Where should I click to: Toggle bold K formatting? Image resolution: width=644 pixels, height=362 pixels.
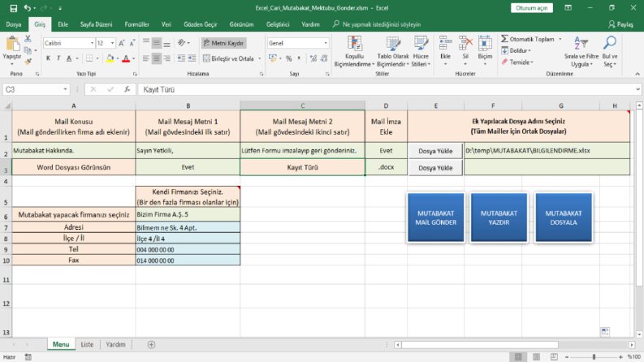coord(48,58)
